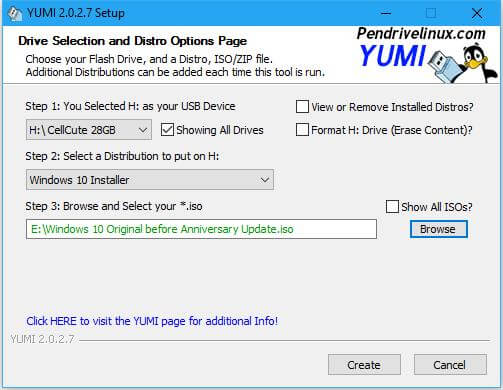Click the Create button
503x390 pixels.
tap(364, 365)
